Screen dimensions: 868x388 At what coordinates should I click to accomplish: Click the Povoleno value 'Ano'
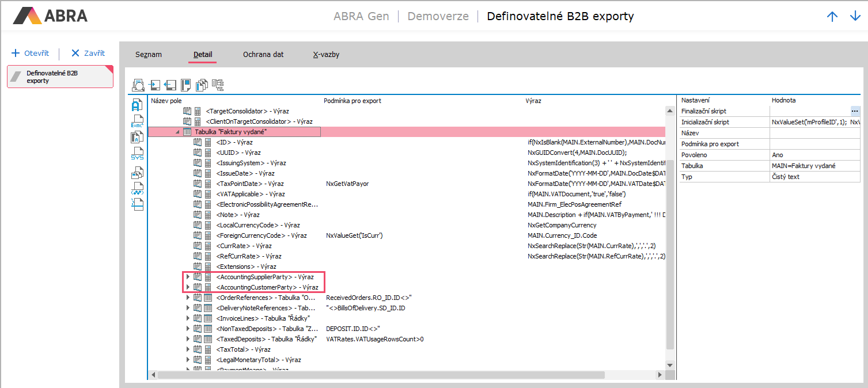(x=778, y=155)
